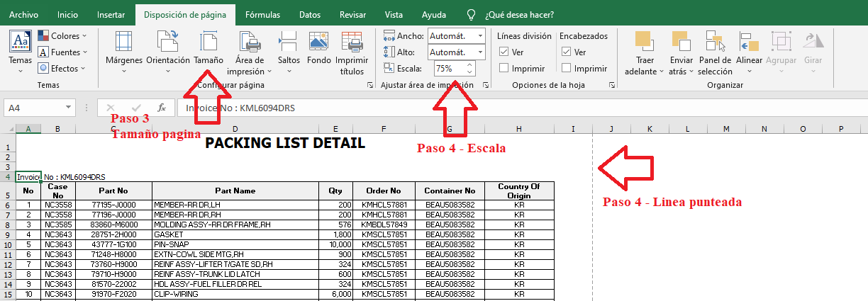Uncheck Ver under Líneas división
This screenshot has width=868, height=301.
point(504,52)
